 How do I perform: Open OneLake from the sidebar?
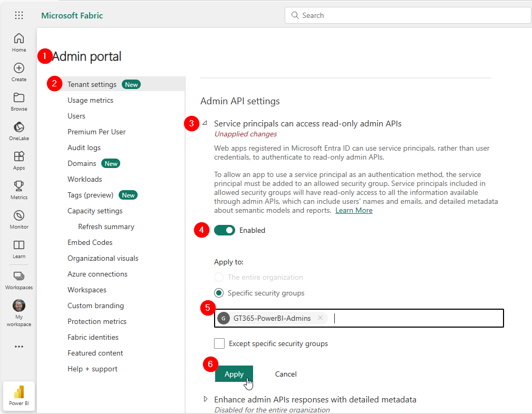[19, 131]
